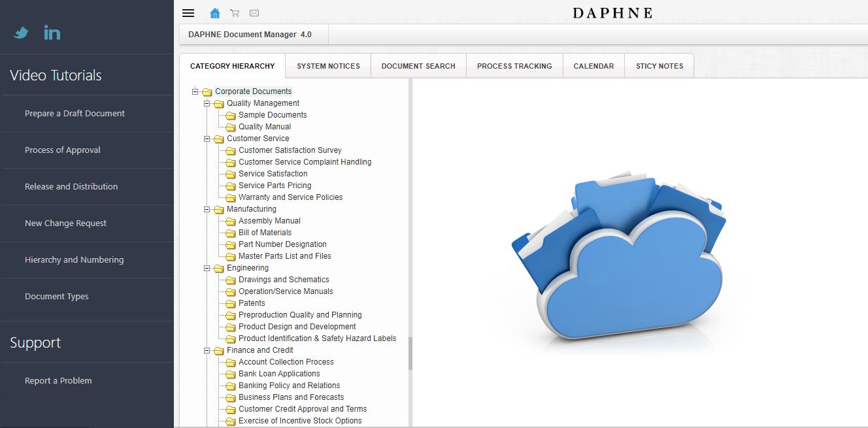Click the Quality Management folder icon
Screen dimensions: 868x428
219,104
